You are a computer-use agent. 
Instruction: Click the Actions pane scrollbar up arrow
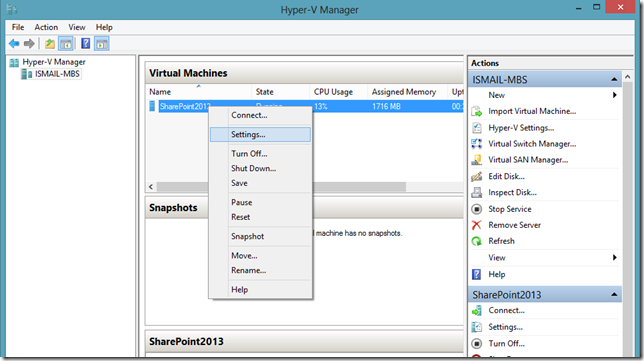(x=628, y=77)
